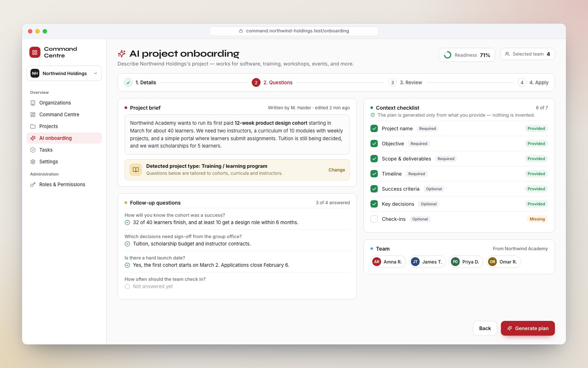Image resolution: width=588 pixels, height=368 pixels.
Task: Select the unanswered check-in question radio
Action: tap(127, 286)
